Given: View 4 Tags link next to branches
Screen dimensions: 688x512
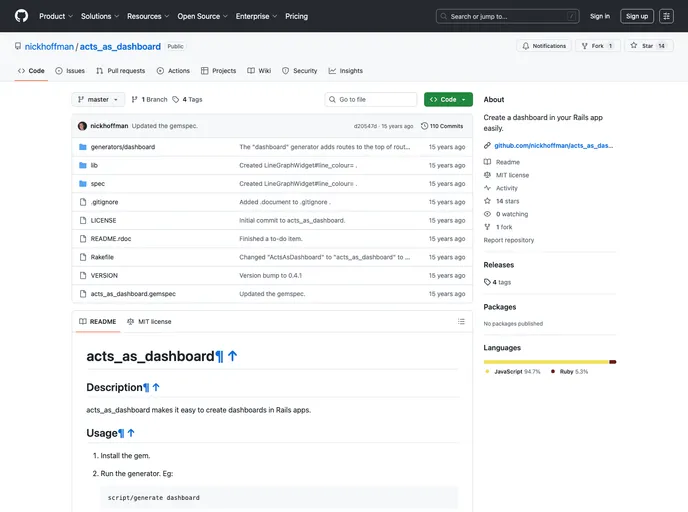Looking at the screenshot, I should tap(187, 100).
